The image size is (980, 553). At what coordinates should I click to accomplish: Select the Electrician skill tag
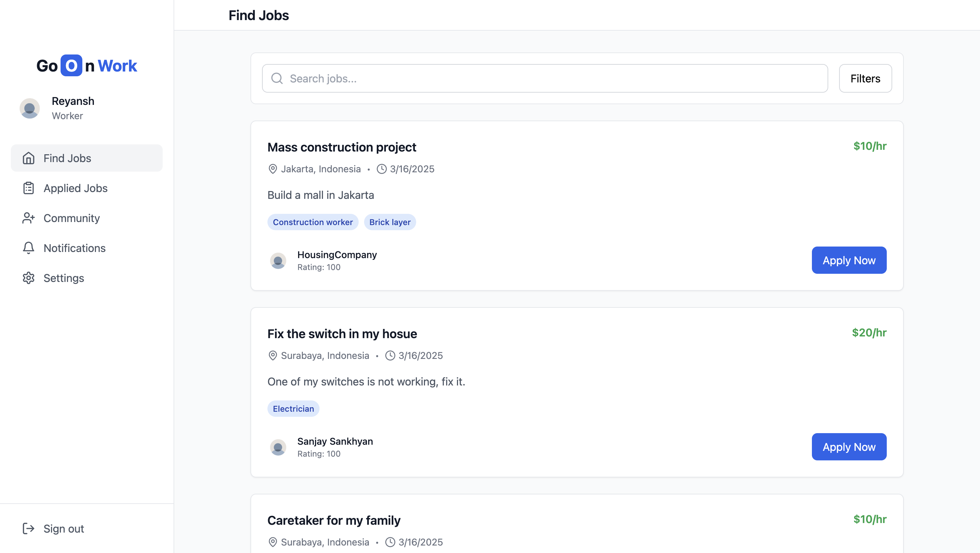(x=293, y=408)
